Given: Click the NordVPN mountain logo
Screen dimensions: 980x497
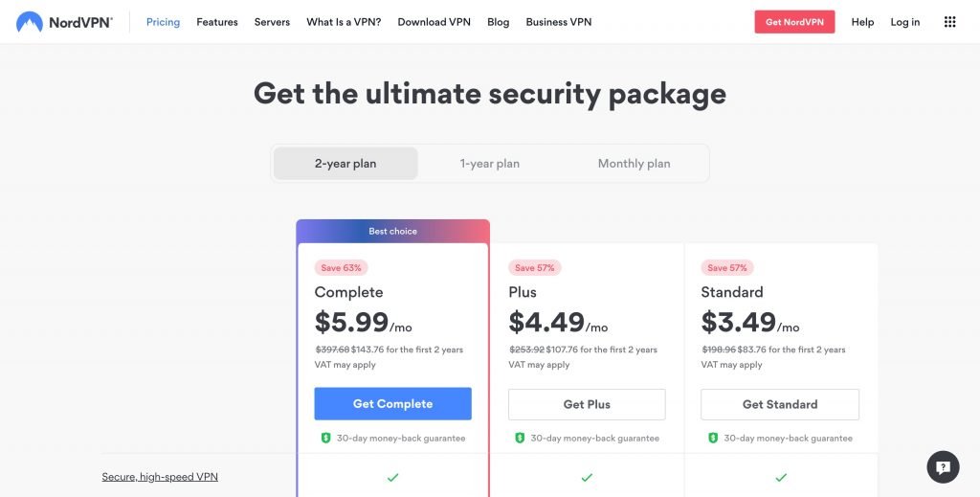Looking at the screenshot, I should [30, 22].
